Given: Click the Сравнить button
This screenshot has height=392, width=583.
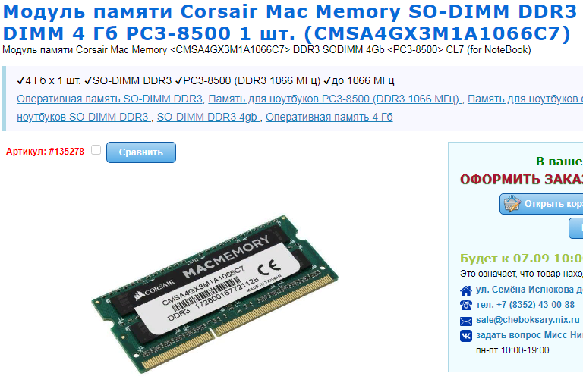Looking at the screenshot, I should click(141, 152).
